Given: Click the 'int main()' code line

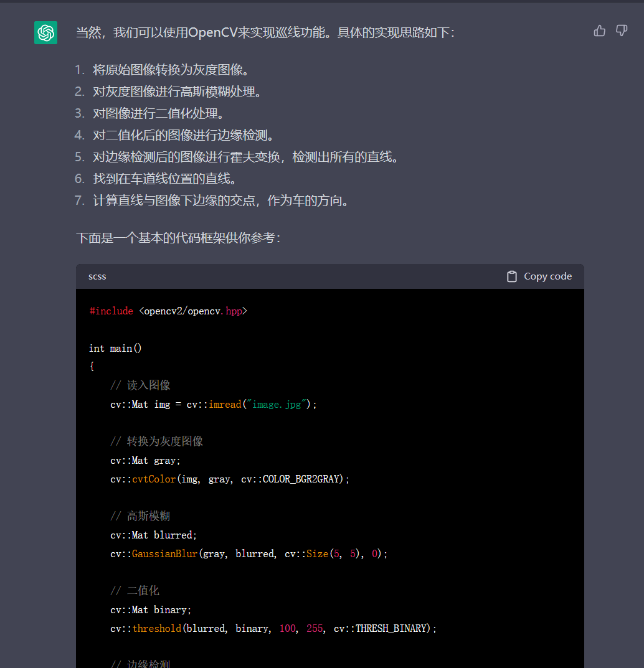Looking at the screenshot, I should (x=115, y=349).
